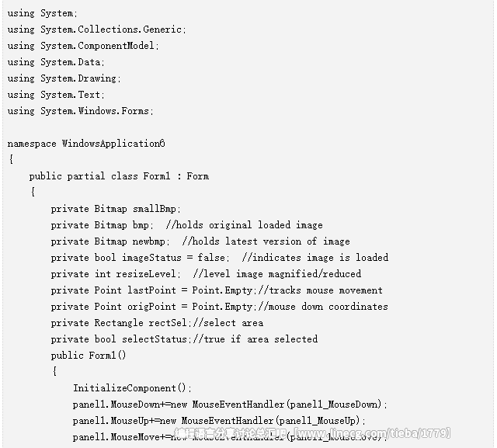Click the 'using System.Text;' line

pos(56,95)
